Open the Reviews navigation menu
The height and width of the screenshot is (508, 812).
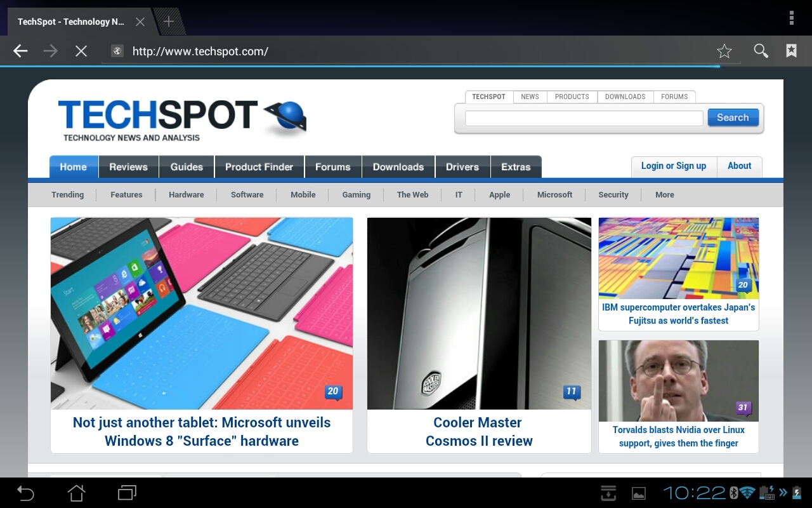128,167
